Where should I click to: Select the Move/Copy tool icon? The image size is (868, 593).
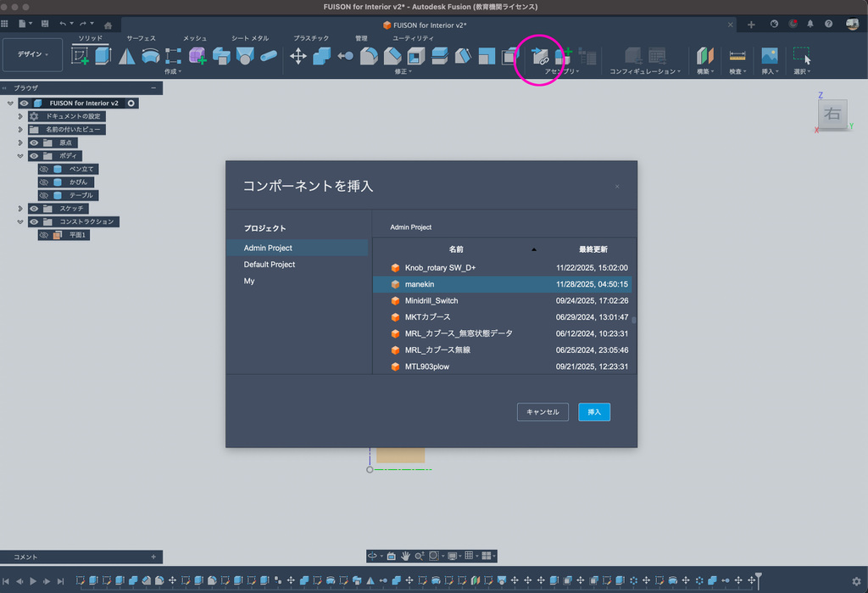click(298, 56)
